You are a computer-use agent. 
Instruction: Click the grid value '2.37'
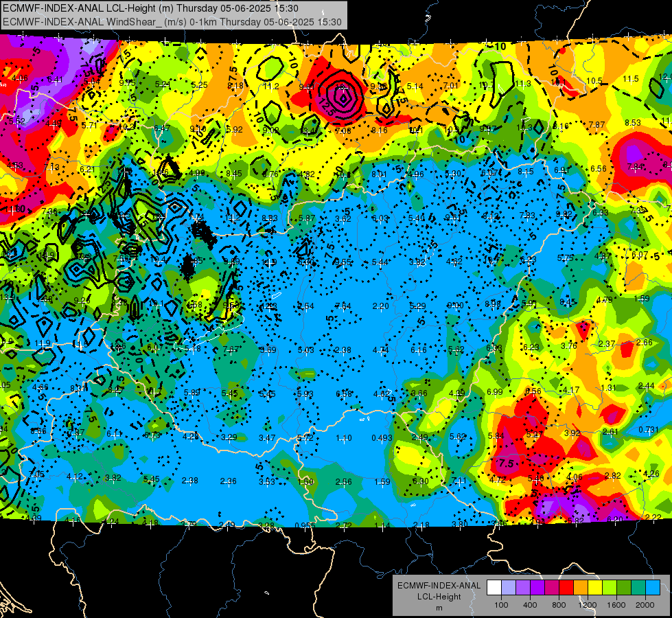click(607, 344)
